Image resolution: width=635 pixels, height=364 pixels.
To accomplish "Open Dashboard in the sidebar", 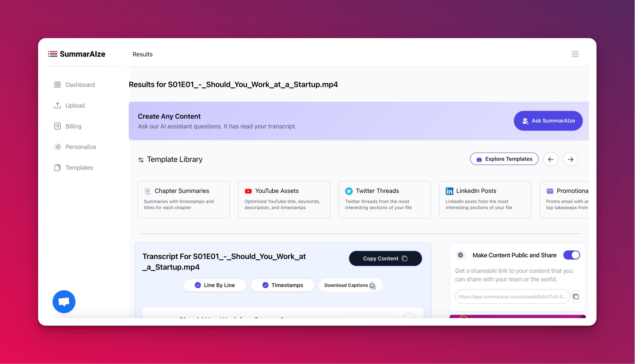I will (x=80, y=85).
